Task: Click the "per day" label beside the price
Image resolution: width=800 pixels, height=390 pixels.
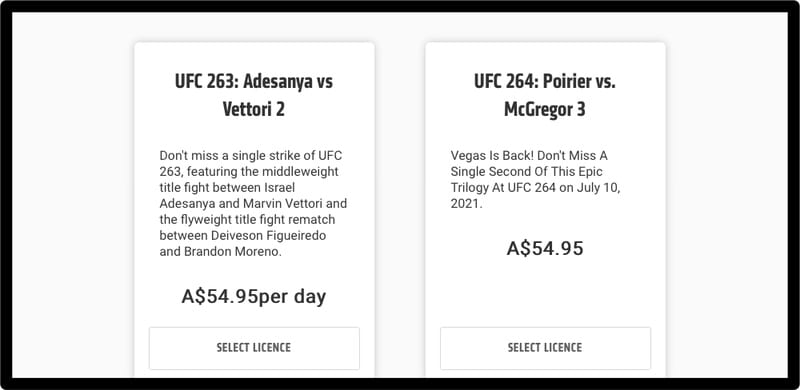Action: [292, 297]
